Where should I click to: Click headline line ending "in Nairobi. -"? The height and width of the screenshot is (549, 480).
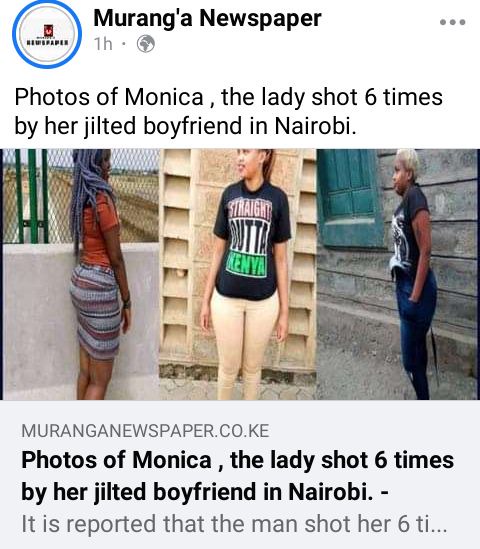(x=205, y=491)
